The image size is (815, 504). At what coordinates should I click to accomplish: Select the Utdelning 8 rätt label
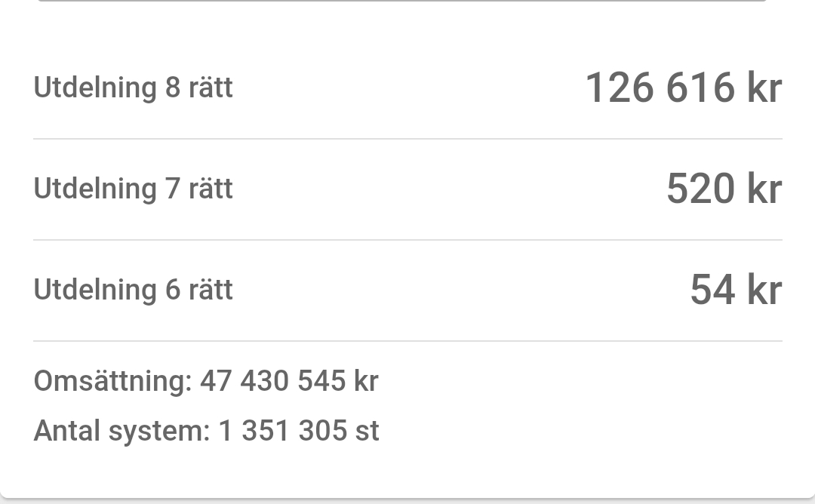133,88
